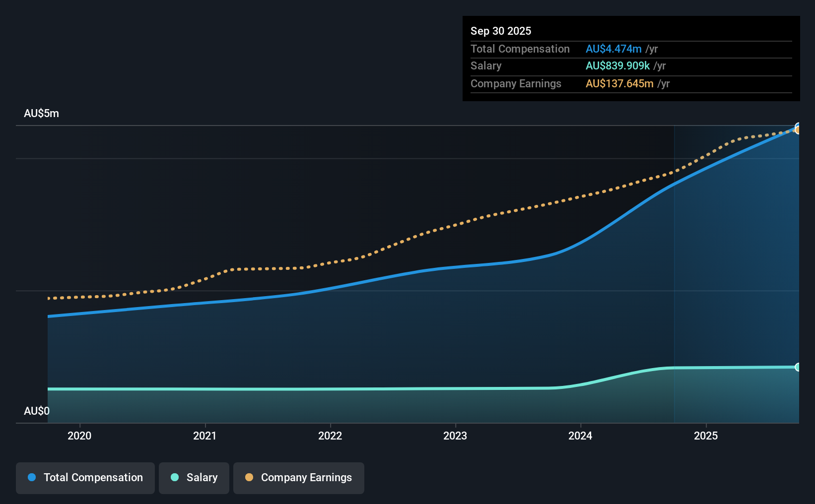Click the orange Company Earnings legend dot
The width and height of the screenshot is (815, 504).
tap(249, 477)
